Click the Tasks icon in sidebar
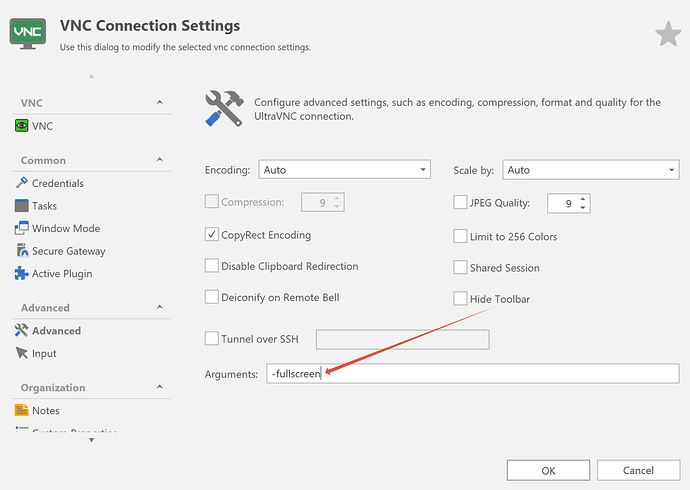 point(22,206)
